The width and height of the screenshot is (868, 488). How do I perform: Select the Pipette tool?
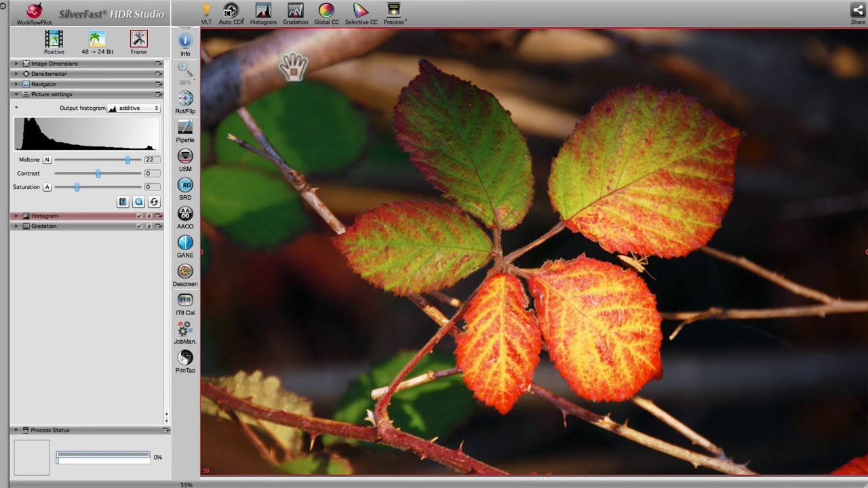coord(185,127)
